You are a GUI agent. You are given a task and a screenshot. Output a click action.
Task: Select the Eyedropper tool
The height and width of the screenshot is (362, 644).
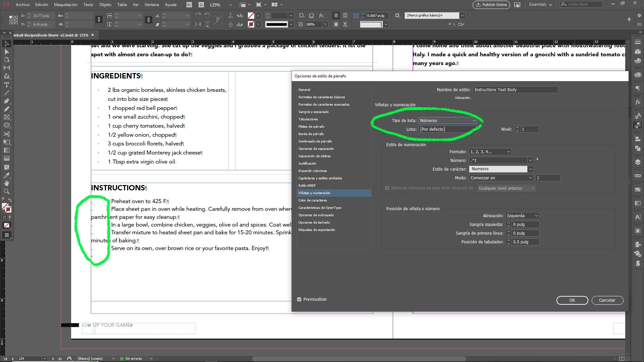[6, 175]
